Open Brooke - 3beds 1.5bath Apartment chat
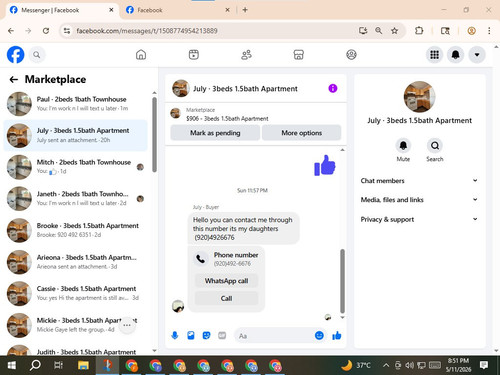The width and height of the screenshot is (500, 375). [x=76, y=230]
